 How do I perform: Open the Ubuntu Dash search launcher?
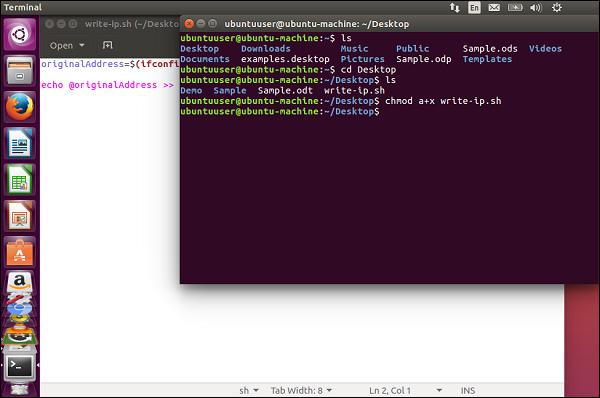click(20, 35)
